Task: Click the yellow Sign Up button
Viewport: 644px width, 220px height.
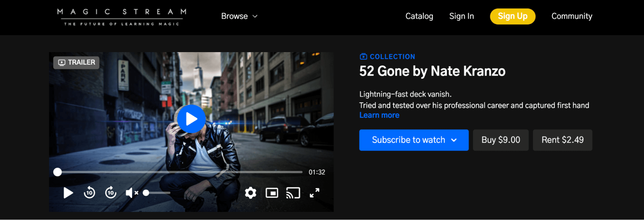Action: [x=513, y=16]
